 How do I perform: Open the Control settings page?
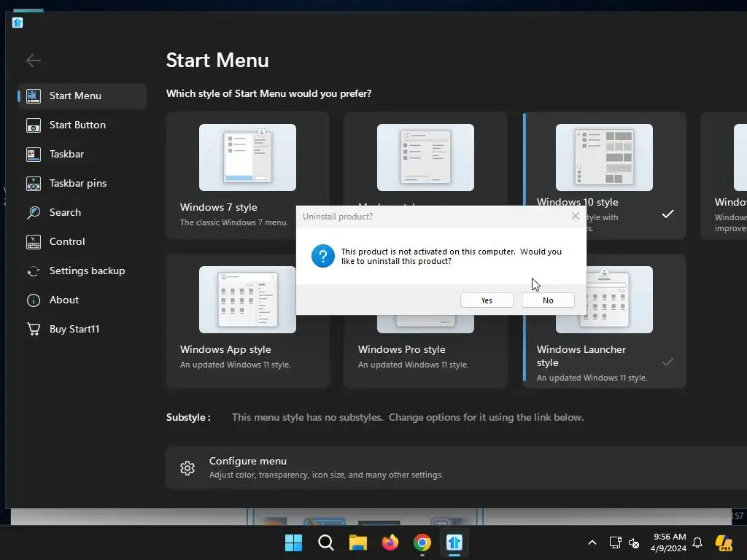(x=82, y=242)
